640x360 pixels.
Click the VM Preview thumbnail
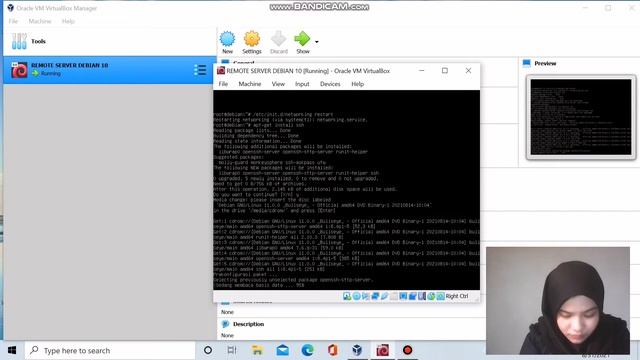point(581,117)
